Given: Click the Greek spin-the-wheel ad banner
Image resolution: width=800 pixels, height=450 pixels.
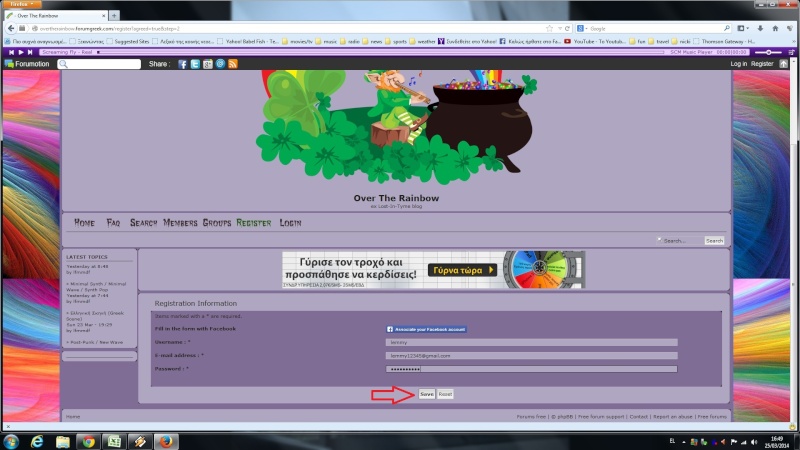Looking at the screenshot, I should coord(434,269).
